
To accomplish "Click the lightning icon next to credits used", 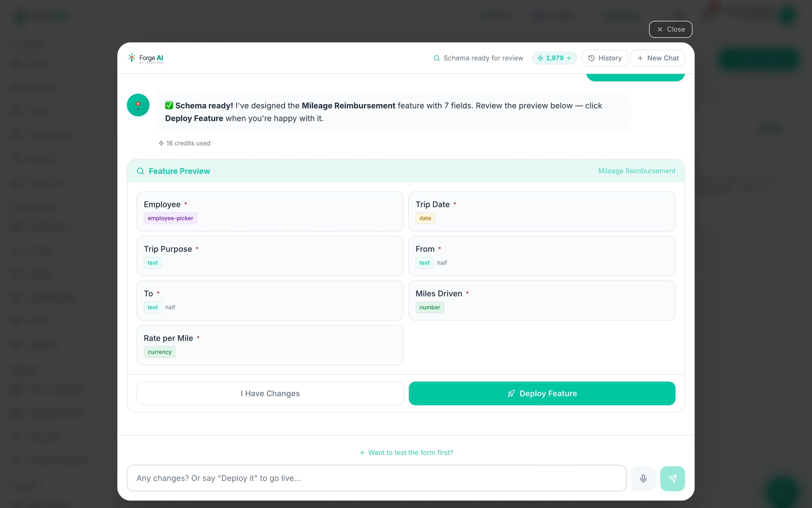I will click(x=161, y=143).
